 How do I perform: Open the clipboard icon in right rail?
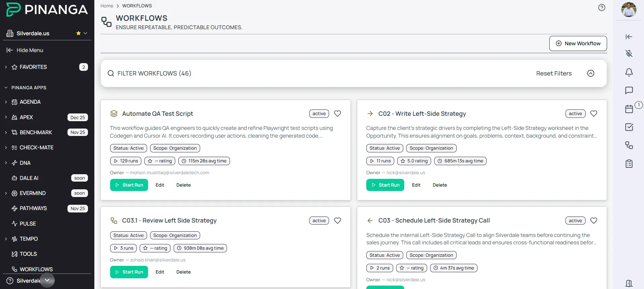coord(629,163)
